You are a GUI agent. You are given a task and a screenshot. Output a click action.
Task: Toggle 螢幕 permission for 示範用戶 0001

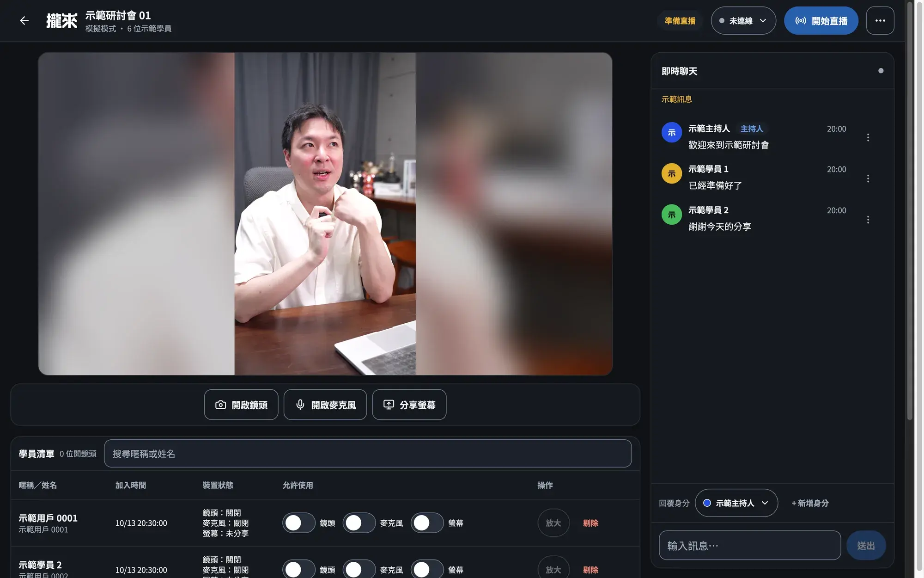coord(427,523)
